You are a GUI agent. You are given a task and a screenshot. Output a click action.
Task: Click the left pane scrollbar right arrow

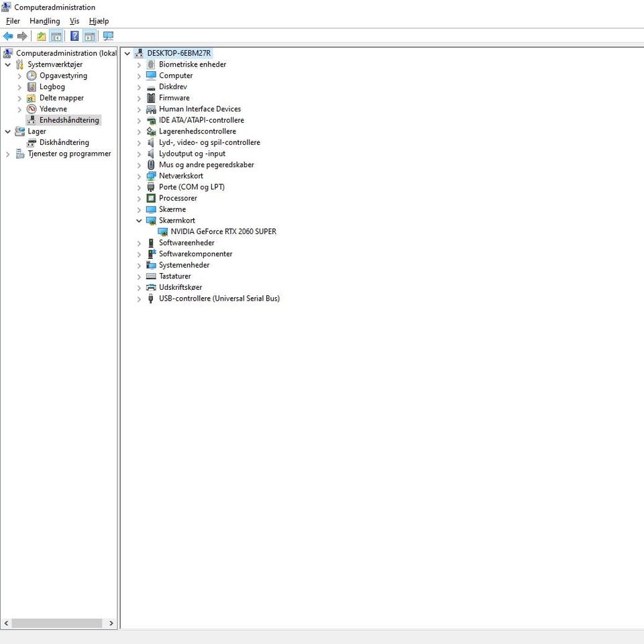(111, 623)
